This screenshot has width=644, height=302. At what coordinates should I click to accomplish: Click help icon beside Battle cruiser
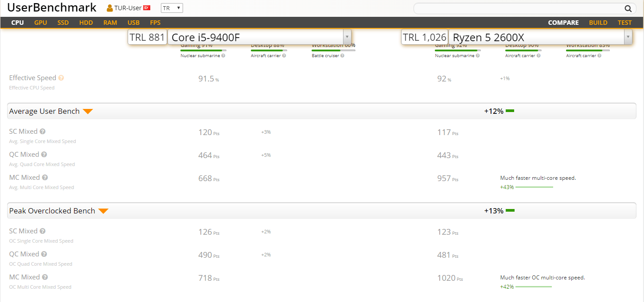point(342,56)
